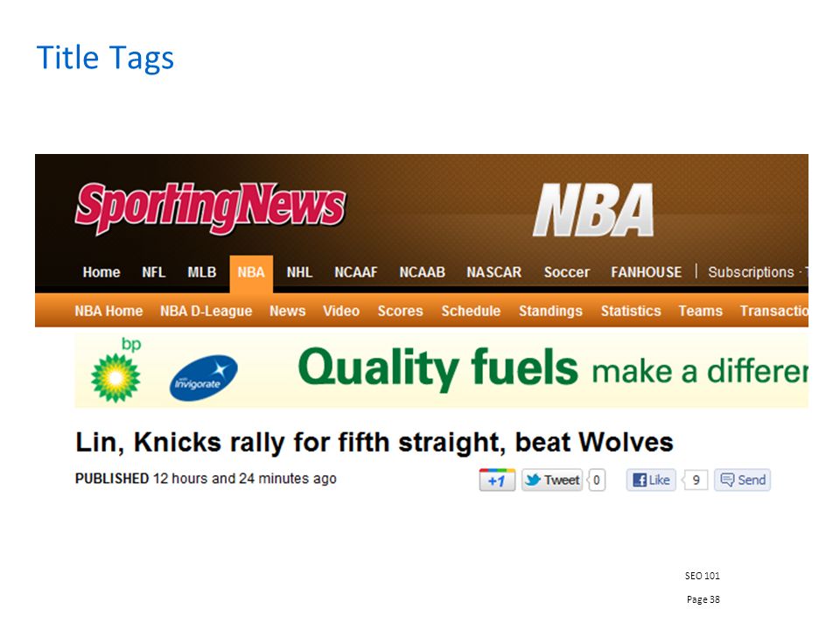The image size is (840, 630).
Task: Open the FANHOUSE section tab
Action: (647, 272)
